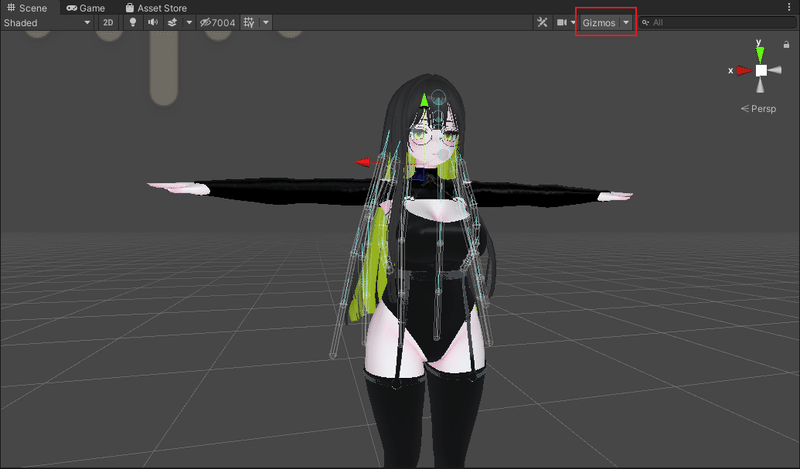Open the component editor tools panel
This screenshot has width=800, height=469.
pyautogui.click(x=542, y=22)
